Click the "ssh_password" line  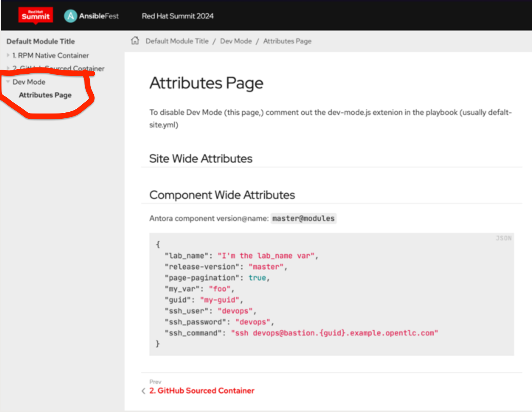tap(219, 322)
